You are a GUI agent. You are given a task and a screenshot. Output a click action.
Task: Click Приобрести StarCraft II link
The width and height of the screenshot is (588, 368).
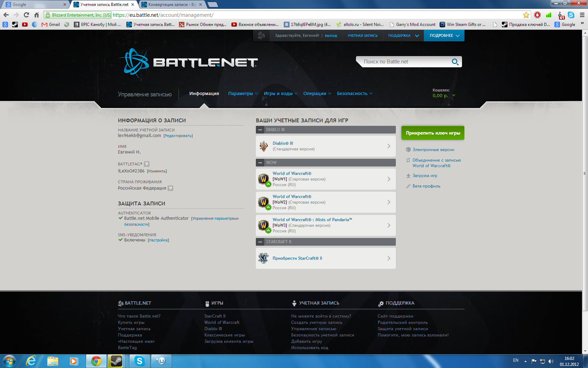(x=297, y=258)
